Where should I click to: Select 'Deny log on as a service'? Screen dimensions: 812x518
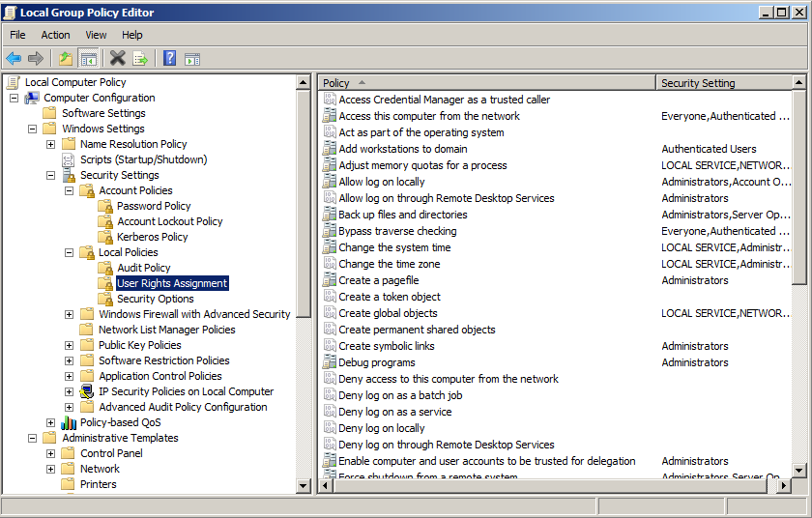coord(395,412)
